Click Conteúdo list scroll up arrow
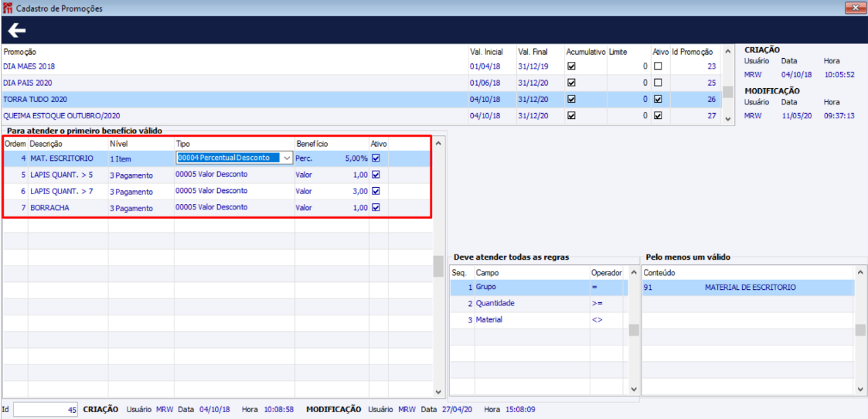Viewport: 868px width, 419px height. (859, 273)
